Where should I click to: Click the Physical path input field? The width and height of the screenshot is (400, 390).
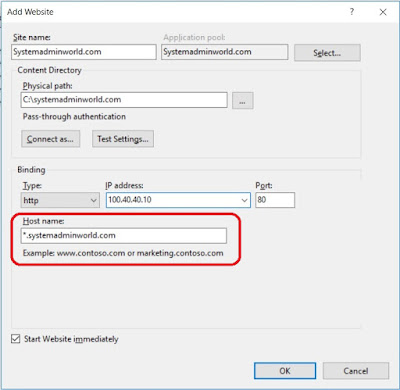point(124,100)
